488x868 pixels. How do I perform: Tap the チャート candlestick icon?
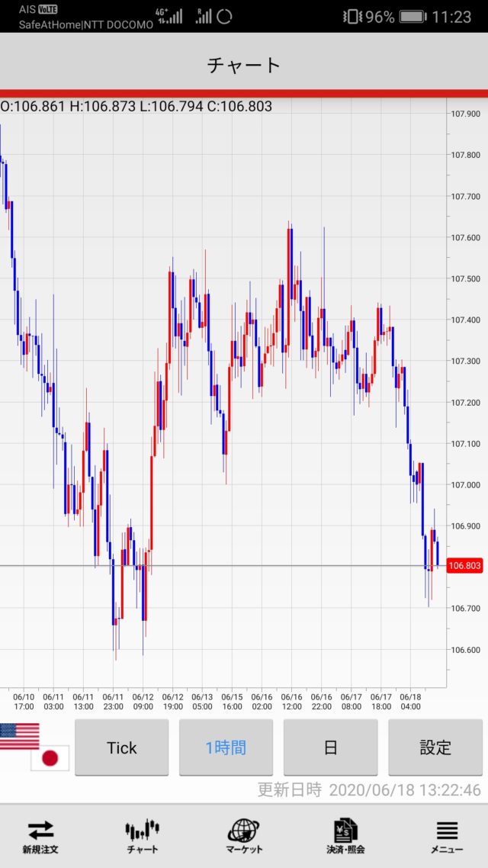coord(143,835)
